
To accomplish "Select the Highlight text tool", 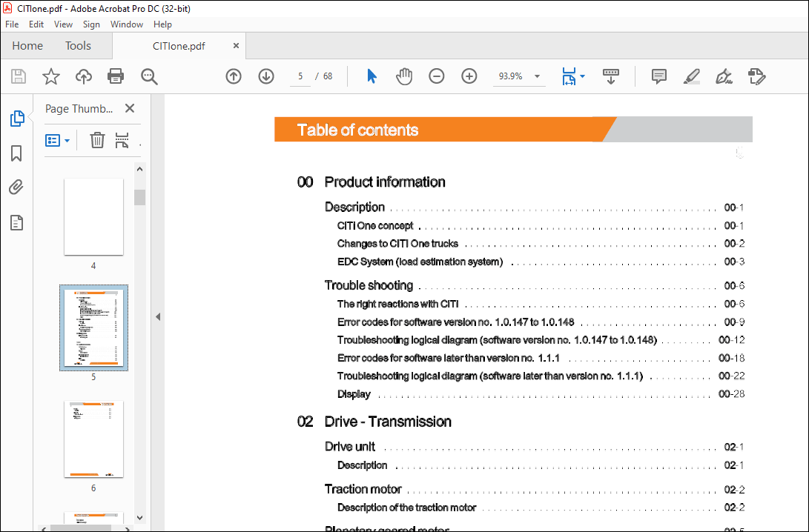I will click(x=691, y=76).
